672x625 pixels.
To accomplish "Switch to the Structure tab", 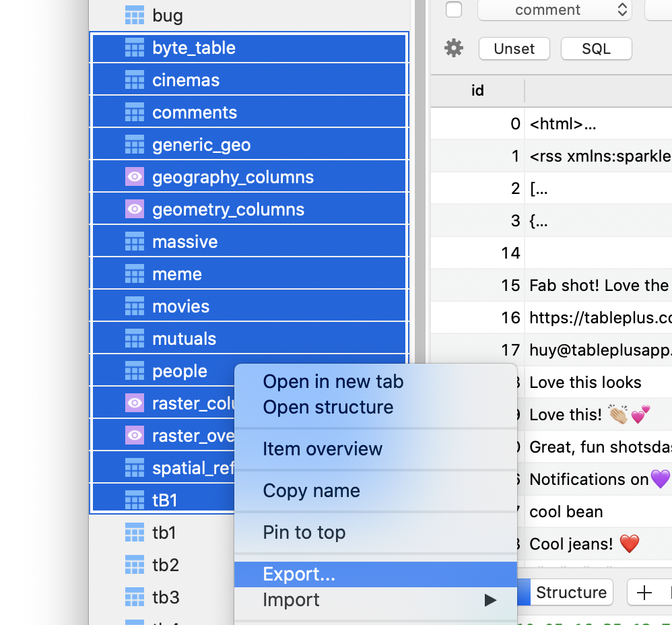I will pos(572,592).
